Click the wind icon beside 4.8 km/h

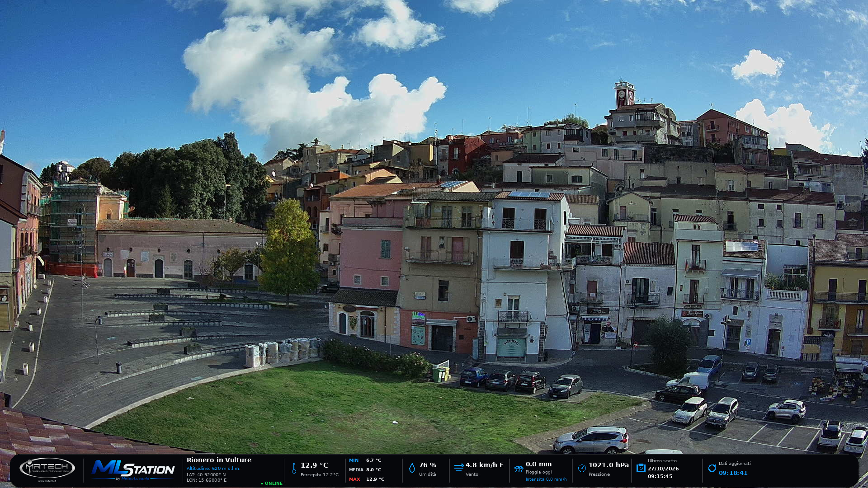[x=459, y=468]
